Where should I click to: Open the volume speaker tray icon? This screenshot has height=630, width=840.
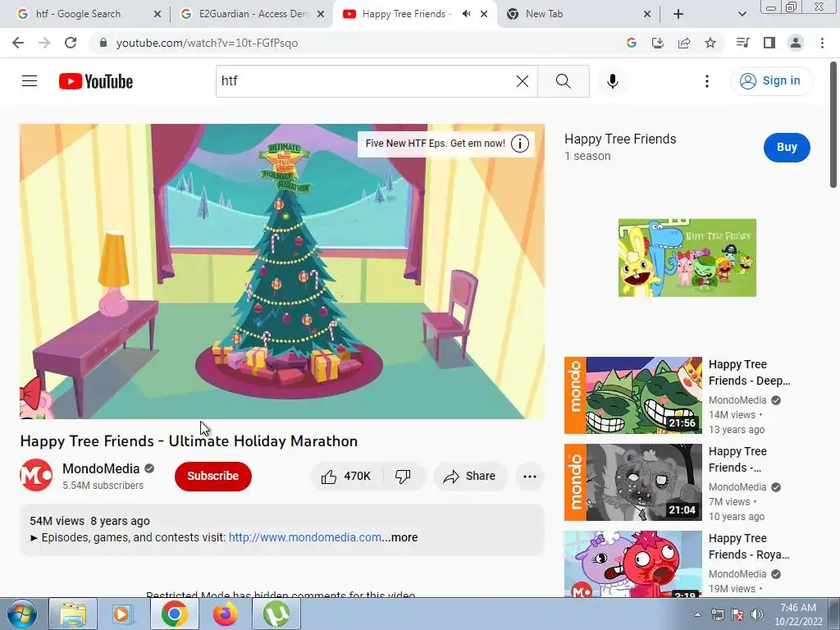click(757, 614)
